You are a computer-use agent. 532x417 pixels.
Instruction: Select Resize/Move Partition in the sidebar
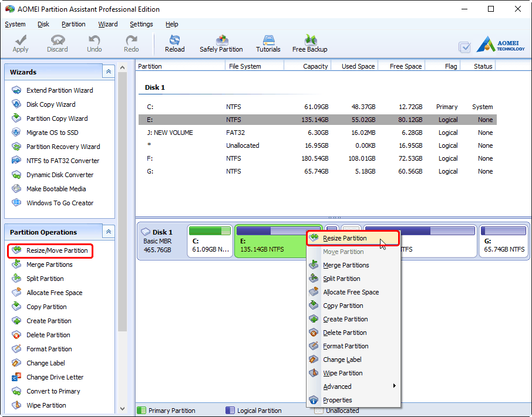click(x=50, y=250)
